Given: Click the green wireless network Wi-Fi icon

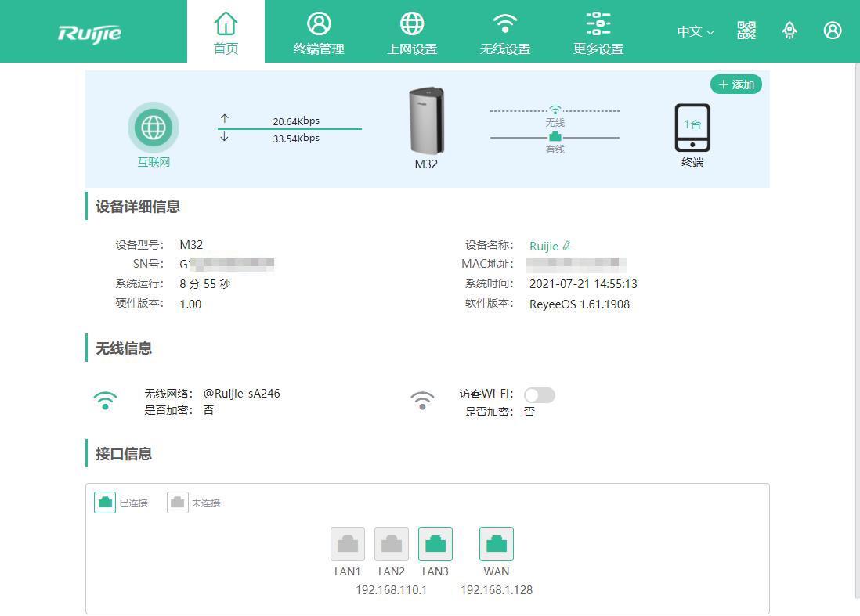Looking at the screenshot, I should point(105,401).
